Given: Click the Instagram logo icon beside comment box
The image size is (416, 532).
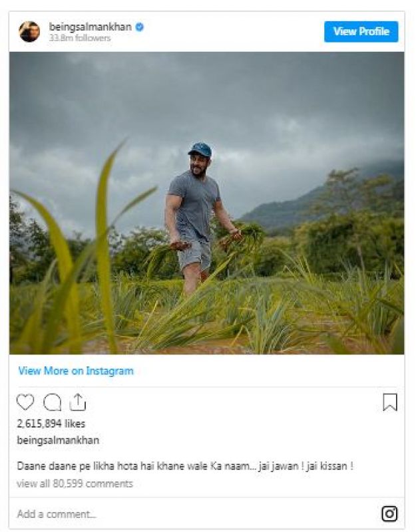Looking at the screenshot, I should tap(389, 513).
